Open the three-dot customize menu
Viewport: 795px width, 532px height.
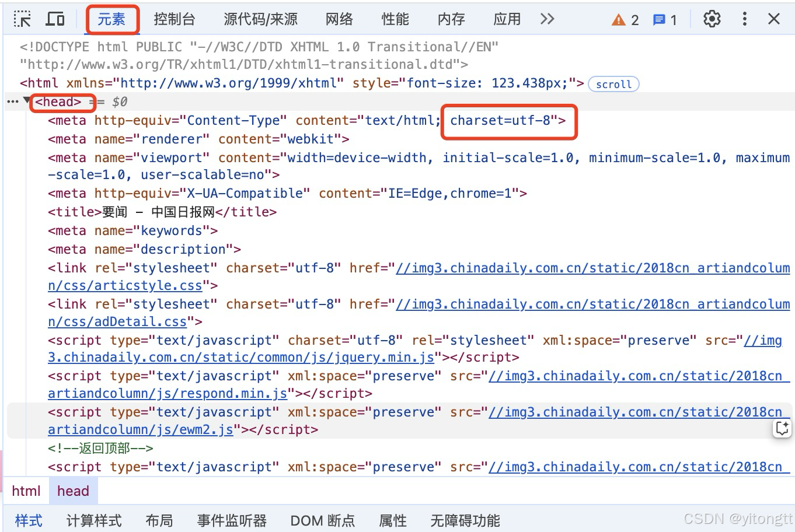[x=744, y=18]
